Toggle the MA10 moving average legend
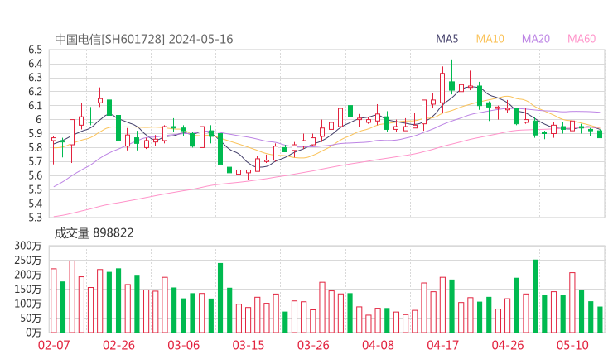613x364 pixels. coord(490,39)
